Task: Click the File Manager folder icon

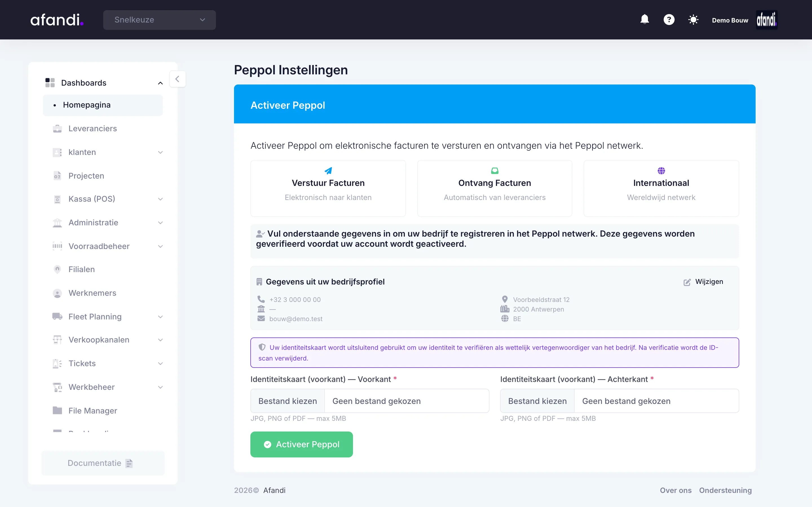Action: coord(58,410)
